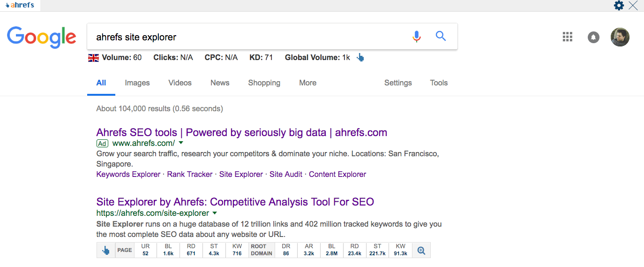Select the All results tab
Image resolution: width=644 pixels, height=267 pixels.
click(x=101, y=83)
